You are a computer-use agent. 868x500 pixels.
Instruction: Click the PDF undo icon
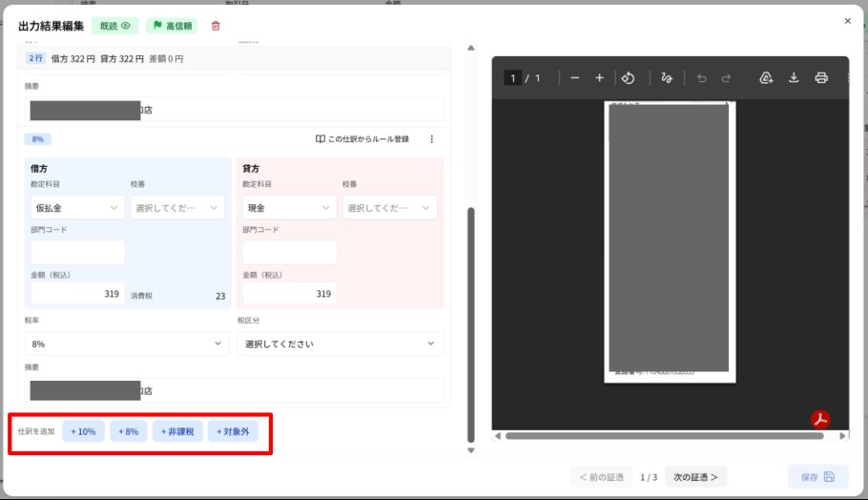[x=701, y=78]
